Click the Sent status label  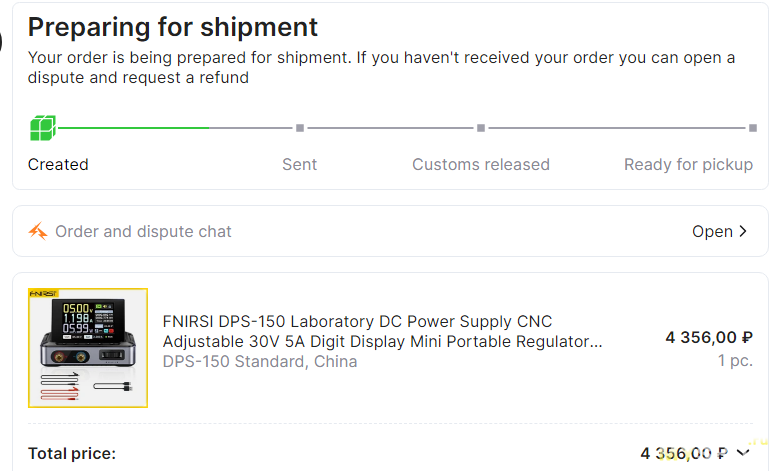(300, 164)
